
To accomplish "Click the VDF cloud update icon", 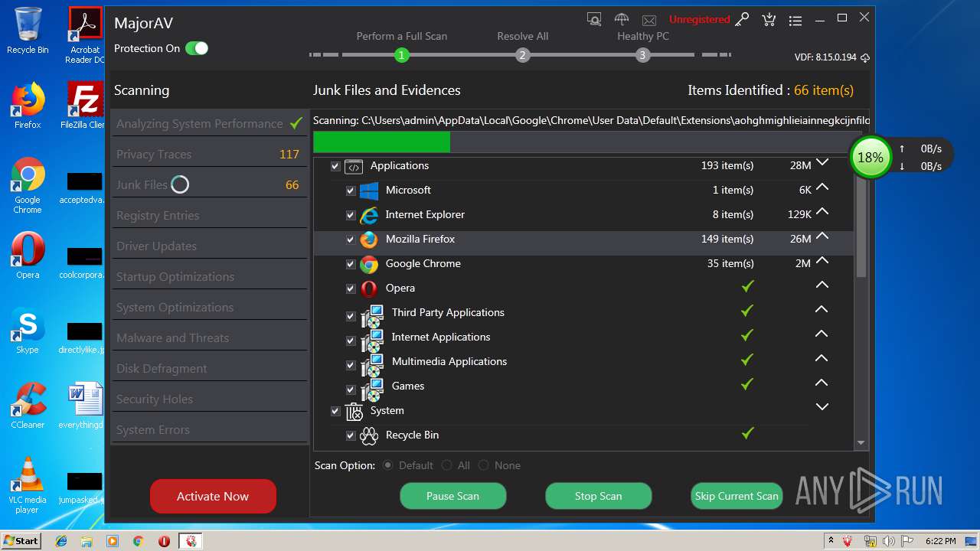I will pyautogui.click(x=865, y=57).
